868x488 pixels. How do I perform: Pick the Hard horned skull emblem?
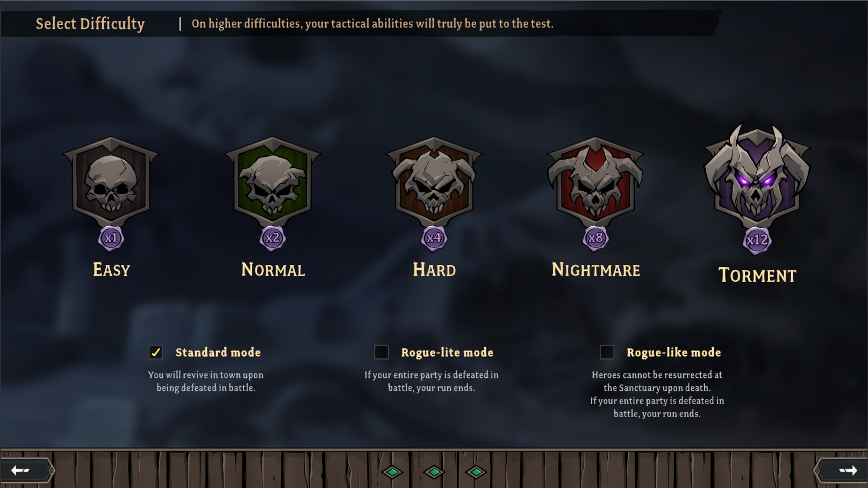(x=434, y=183)
